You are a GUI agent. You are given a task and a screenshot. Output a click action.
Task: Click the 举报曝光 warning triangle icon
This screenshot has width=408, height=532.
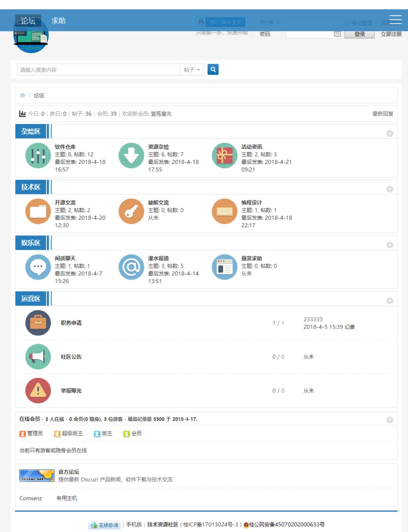[x=37, y=390]
